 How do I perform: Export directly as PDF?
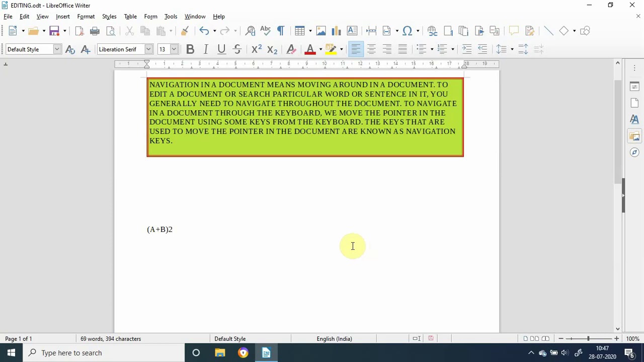(x=79, y=31)
